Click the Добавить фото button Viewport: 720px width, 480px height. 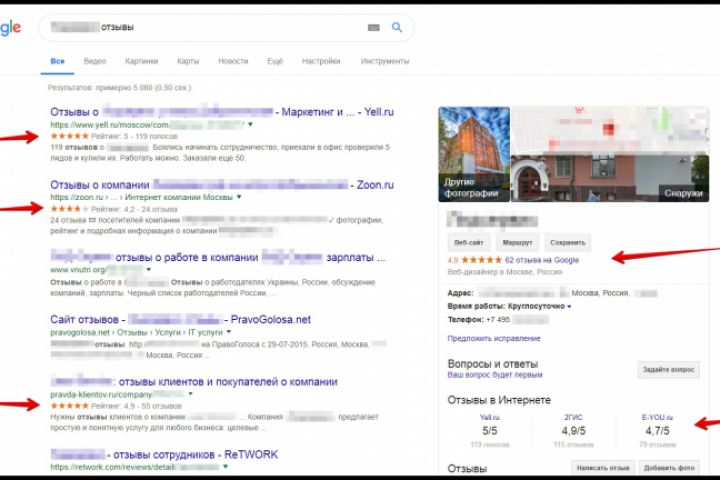point(669,468)
